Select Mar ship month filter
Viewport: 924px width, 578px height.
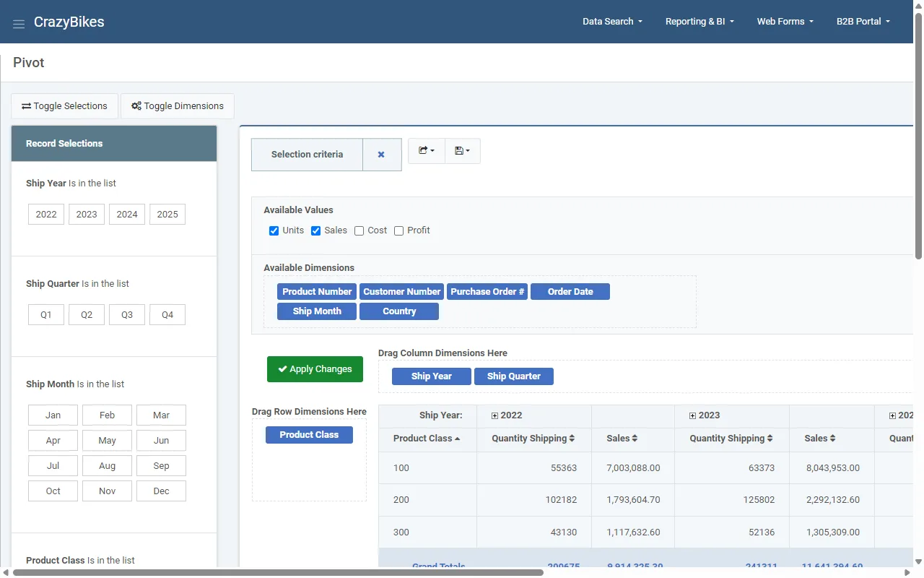click(x=161, y=415)
